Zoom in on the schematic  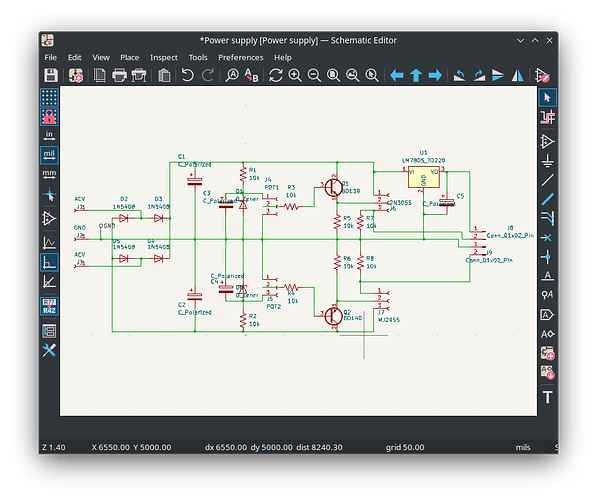(295, 75)
